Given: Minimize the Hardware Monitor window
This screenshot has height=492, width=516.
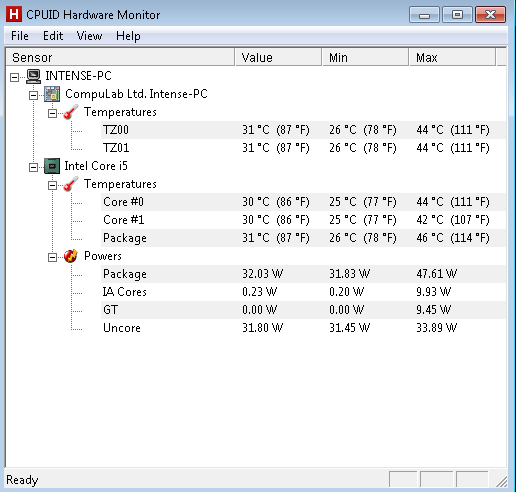Looking at the screenshot, I should click(x=424, y=15).
